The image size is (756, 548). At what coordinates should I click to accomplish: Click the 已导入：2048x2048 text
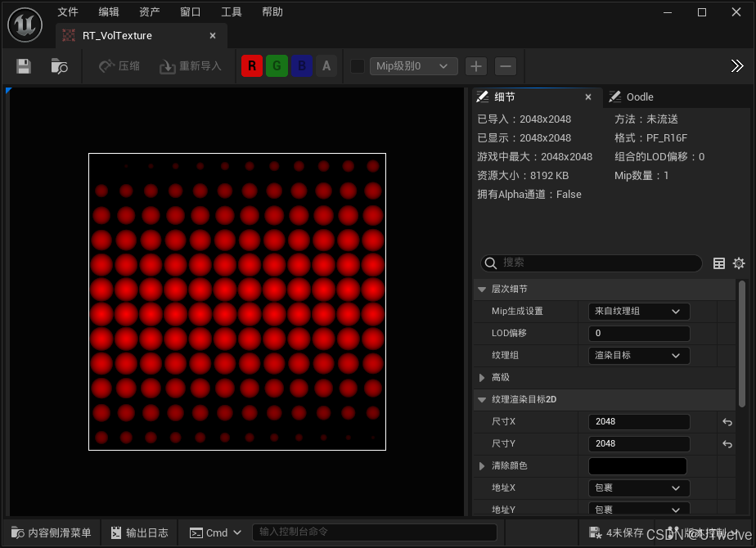(x=524, y=119)
